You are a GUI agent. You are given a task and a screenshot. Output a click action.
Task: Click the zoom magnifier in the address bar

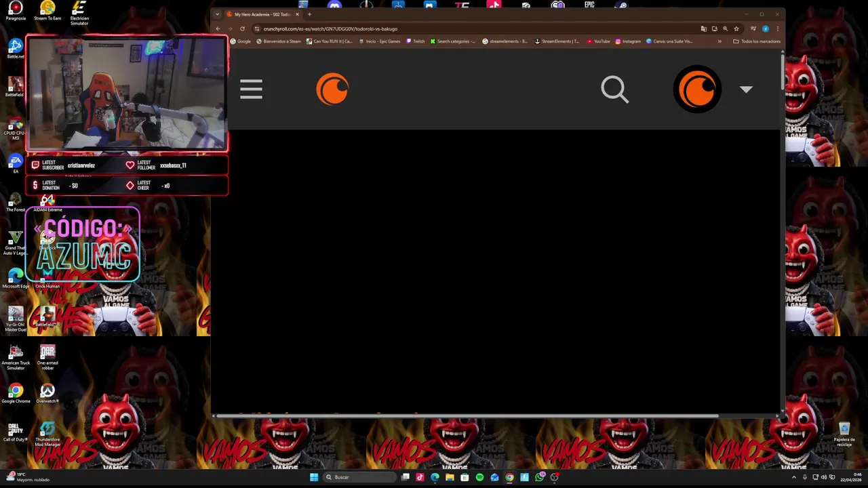point(726,28)
